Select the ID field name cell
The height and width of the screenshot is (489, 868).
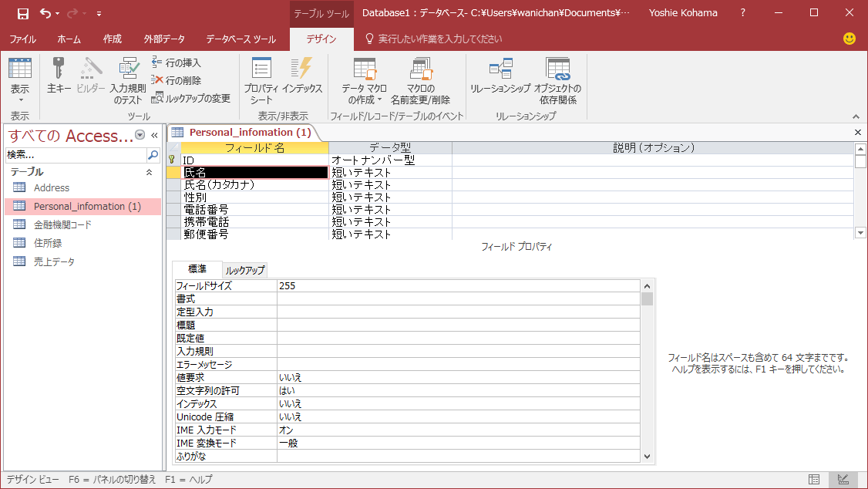click(254, 160)
